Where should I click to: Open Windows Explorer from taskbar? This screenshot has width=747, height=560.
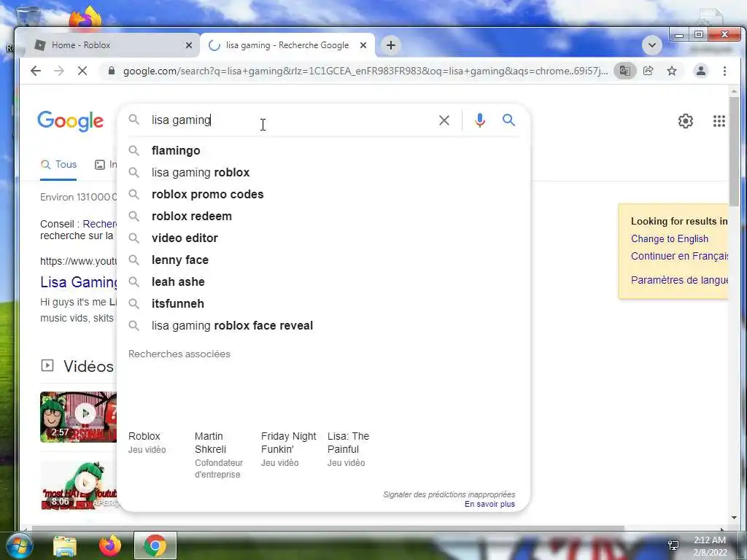pos(65,546)
